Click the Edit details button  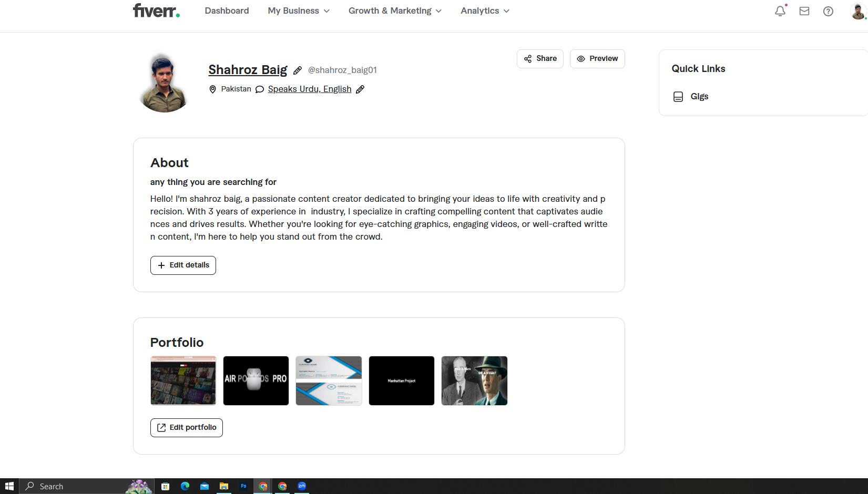[183, 265]
